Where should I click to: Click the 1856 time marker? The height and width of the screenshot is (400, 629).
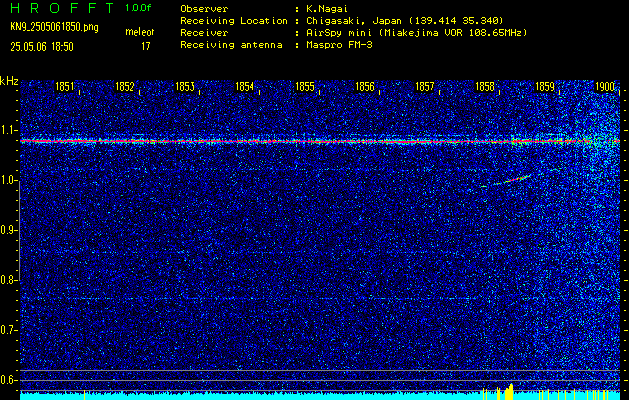pos(365,87)
